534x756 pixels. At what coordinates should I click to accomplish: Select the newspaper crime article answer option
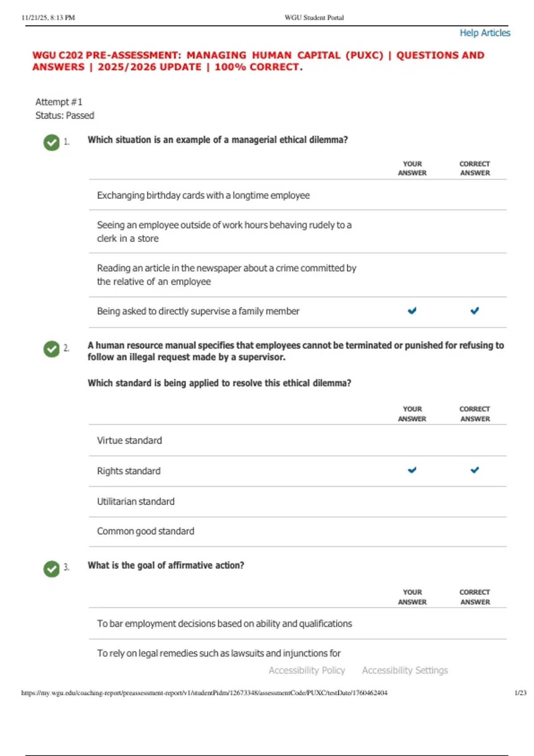[297, 275]
